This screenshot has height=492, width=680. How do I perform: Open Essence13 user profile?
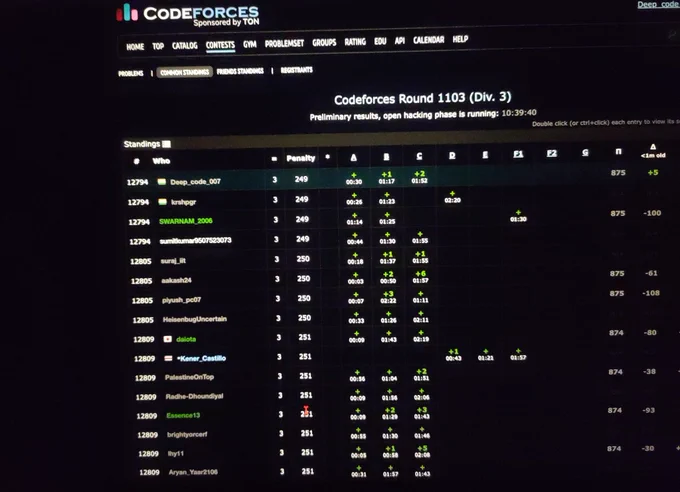[183, 416]
